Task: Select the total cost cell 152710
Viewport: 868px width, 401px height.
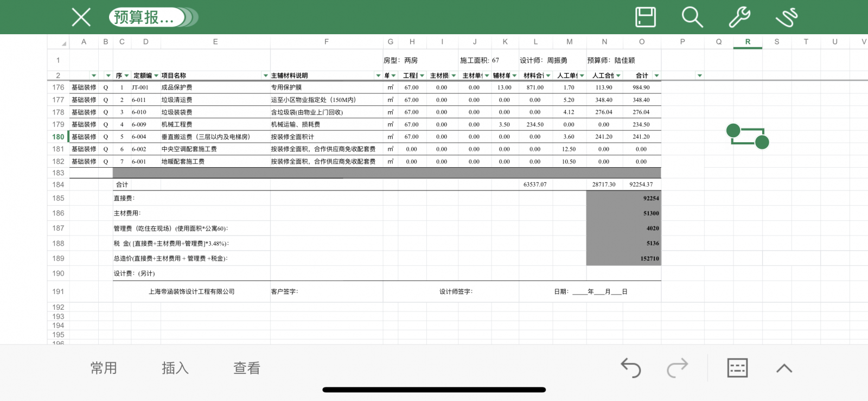Action: coord(624,258)
